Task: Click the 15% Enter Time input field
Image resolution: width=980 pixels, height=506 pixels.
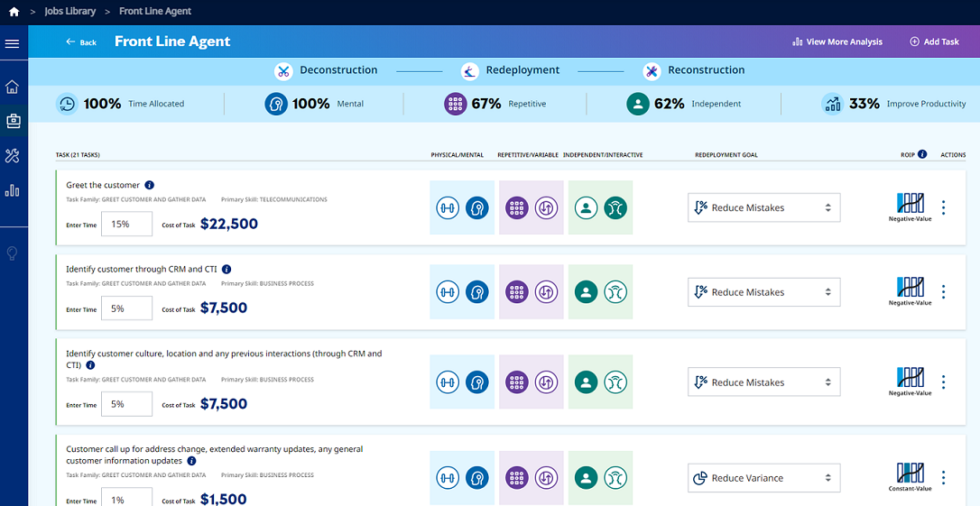Action: pyautogui.click(x=126, y=224)
